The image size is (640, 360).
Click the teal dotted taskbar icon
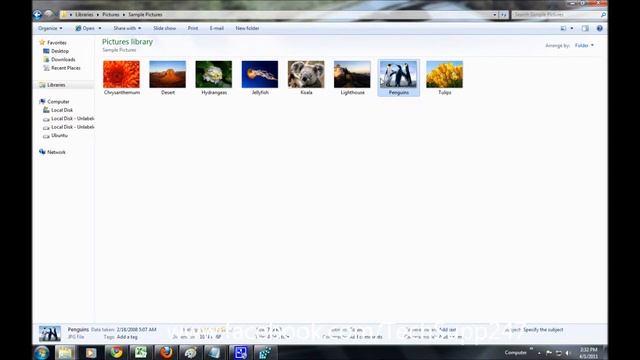tap(265, 352)
